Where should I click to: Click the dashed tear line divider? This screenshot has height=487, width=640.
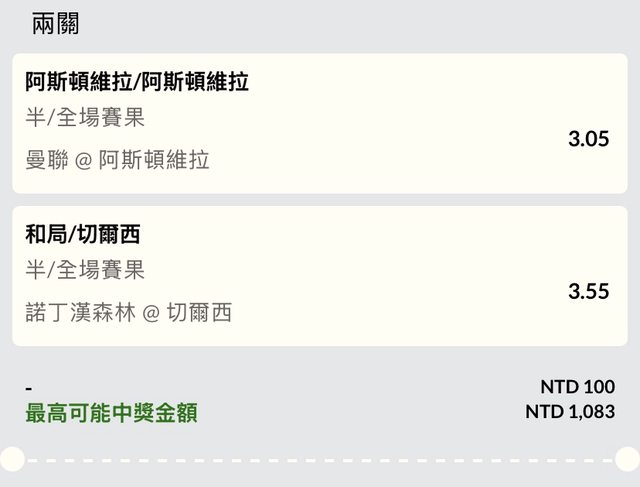point(320,460)
